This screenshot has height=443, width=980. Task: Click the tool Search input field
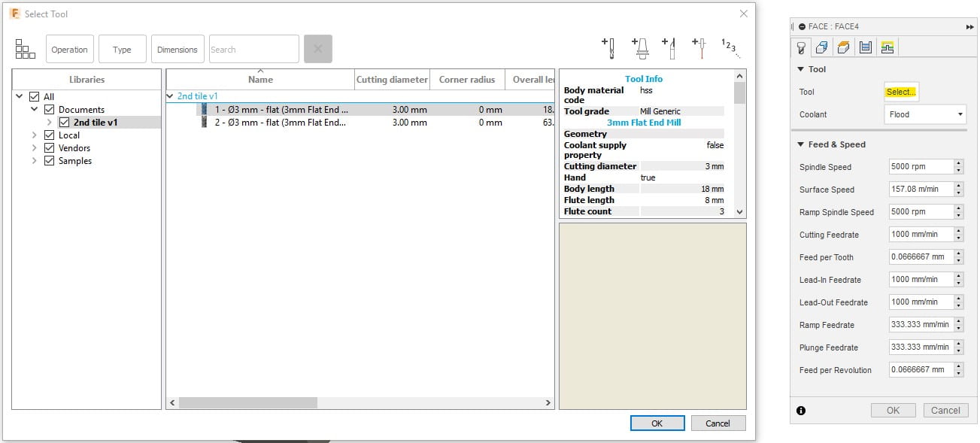253,50
